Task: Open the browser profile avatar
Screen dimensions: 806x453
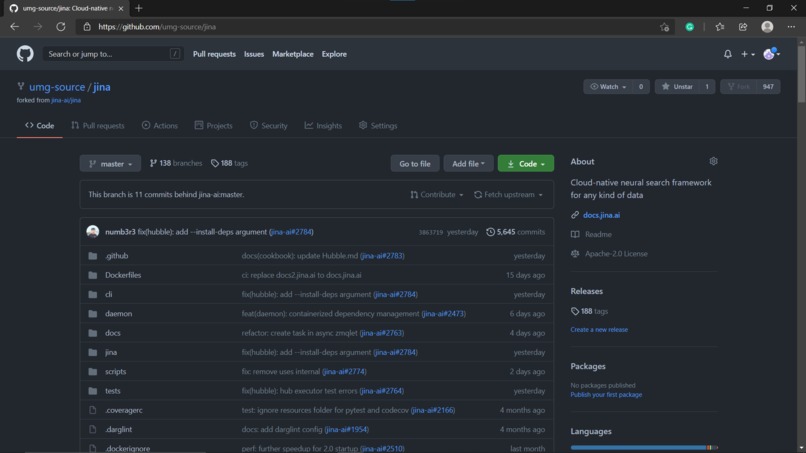Action: click(767, 27)
